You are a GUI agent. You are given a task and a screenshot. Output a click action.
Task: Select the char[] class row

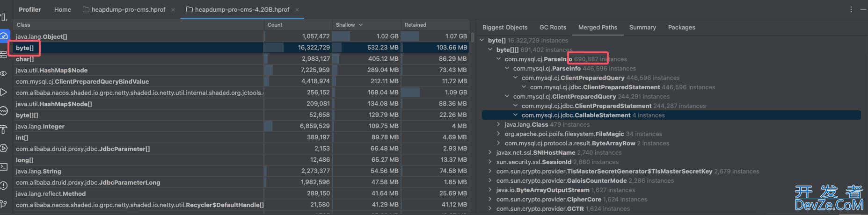click(x=241, y=58)
